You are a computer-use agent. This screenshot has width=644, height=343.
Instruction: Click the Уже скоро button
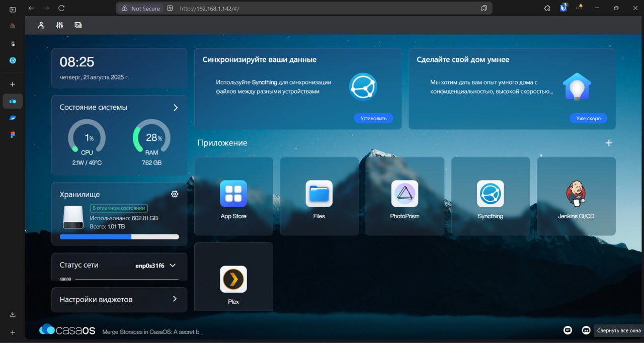[x=588, y=118]
